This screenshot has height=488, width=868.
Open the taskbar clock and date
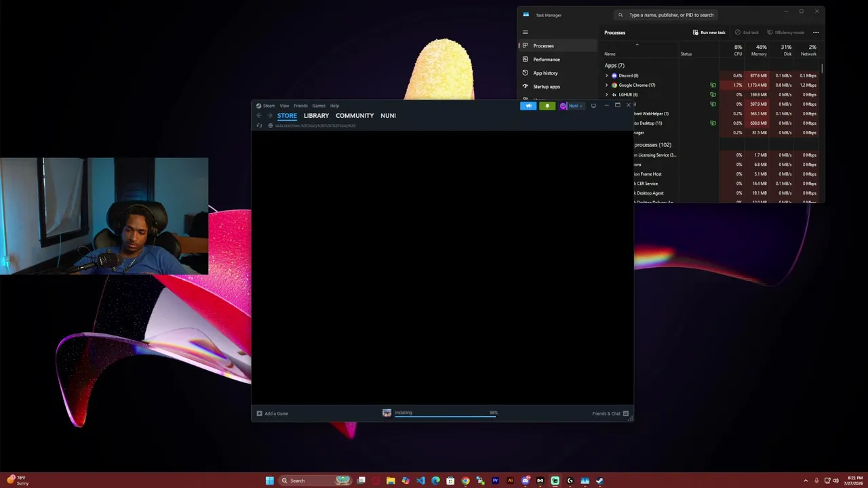pyautogui.click(x=854, y=481)
